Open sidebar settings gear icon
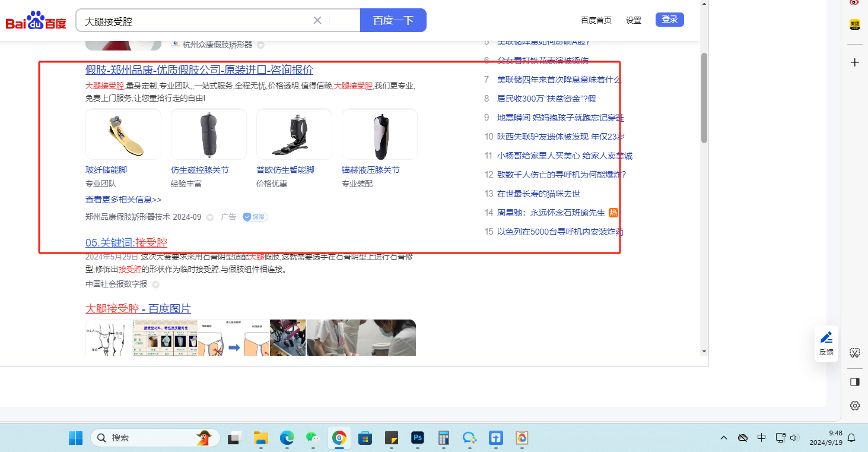 854,405
